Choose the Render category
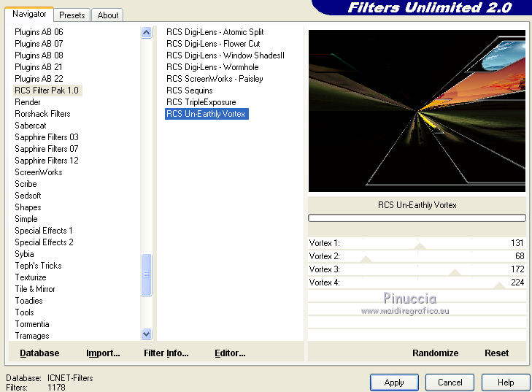532x392 pixels. click(x=28, y=101)
